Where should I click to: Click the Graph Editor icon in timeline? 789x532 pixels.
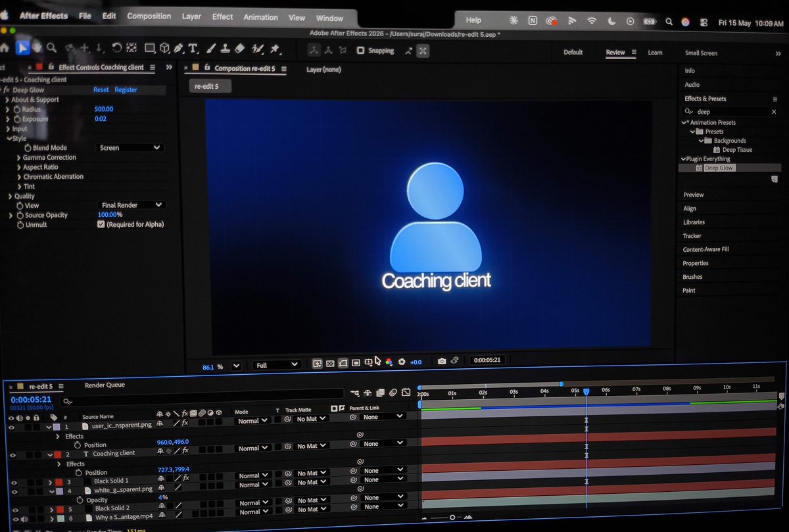point(406,393)
